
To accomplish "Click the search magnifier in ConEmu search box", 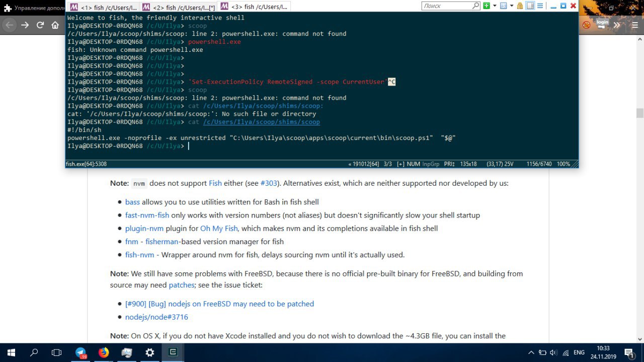I will (475, 6).
